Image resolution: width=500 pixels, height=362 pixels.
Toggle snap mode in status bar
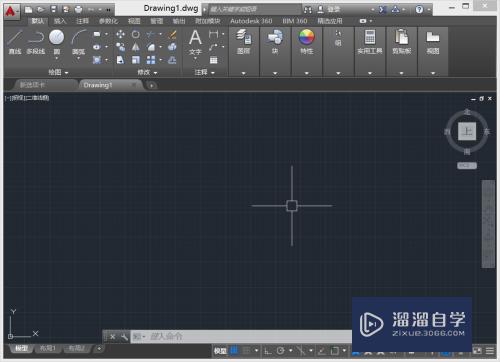[246, 350]
